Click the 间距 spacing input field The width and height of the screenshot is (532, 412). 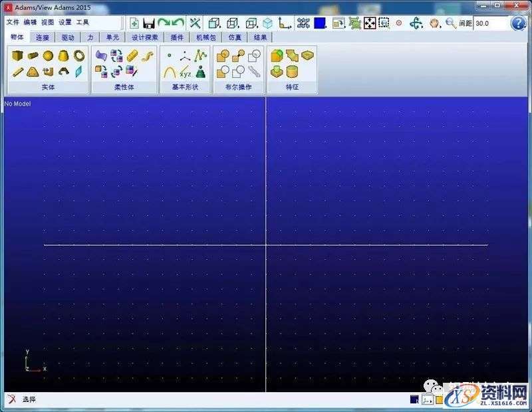pos(489,23)
